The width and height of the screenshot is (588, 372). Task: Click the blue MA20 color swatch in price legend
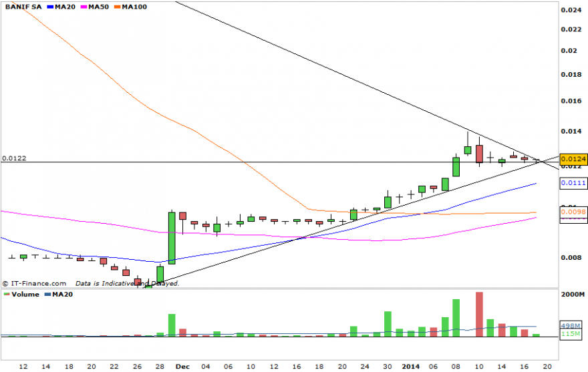50,7
